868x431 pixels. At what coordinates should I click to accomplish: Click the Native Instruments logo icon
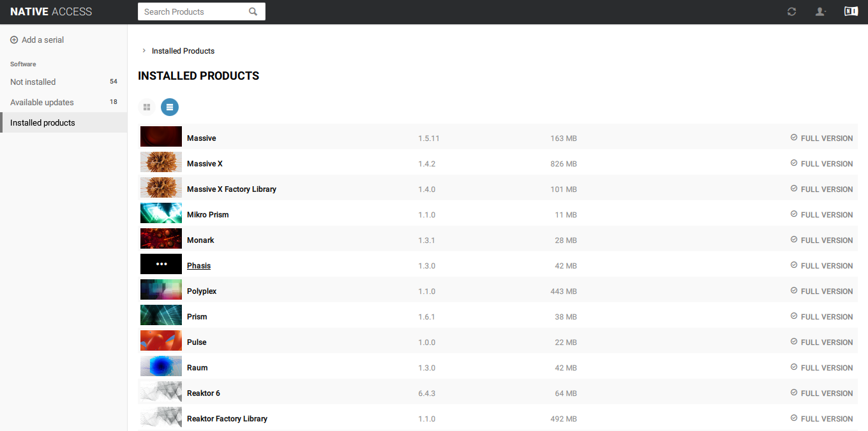[851, 11]
